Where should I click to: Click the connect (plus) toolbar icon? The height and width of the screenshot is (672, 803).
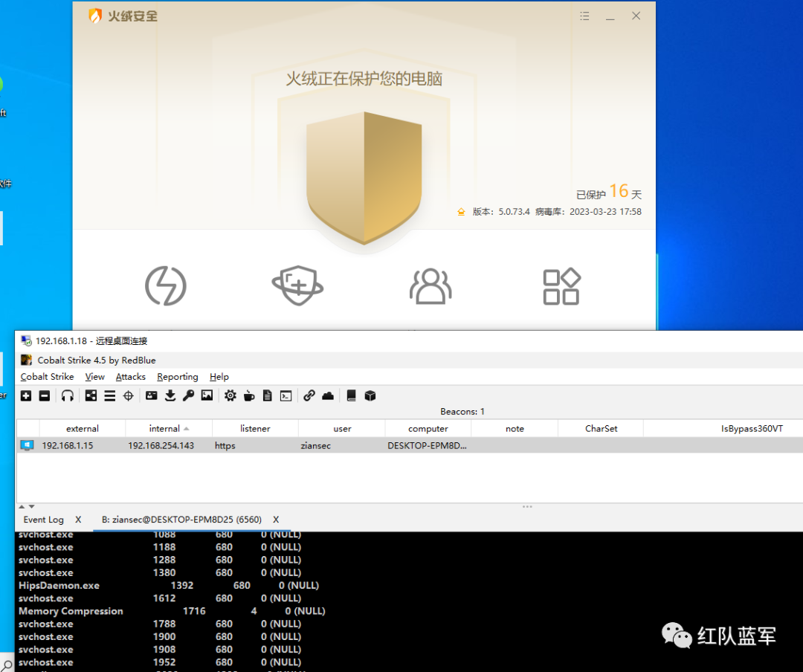point(26,395)
